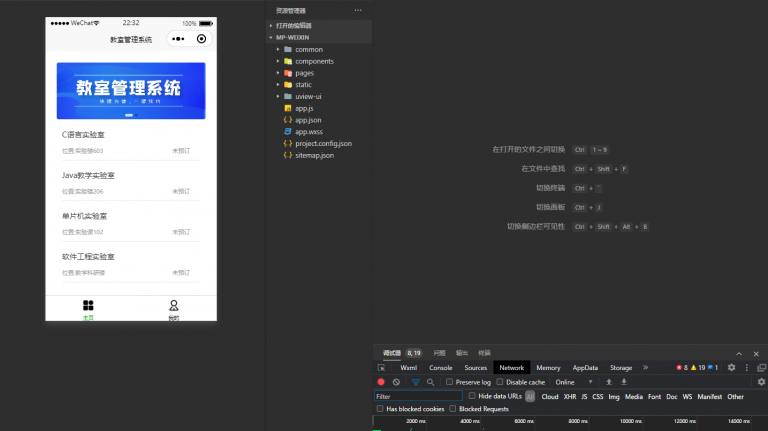Screen dimensions: 768x431
Task: Open network settings gear icon
Action: coord(761,382)
